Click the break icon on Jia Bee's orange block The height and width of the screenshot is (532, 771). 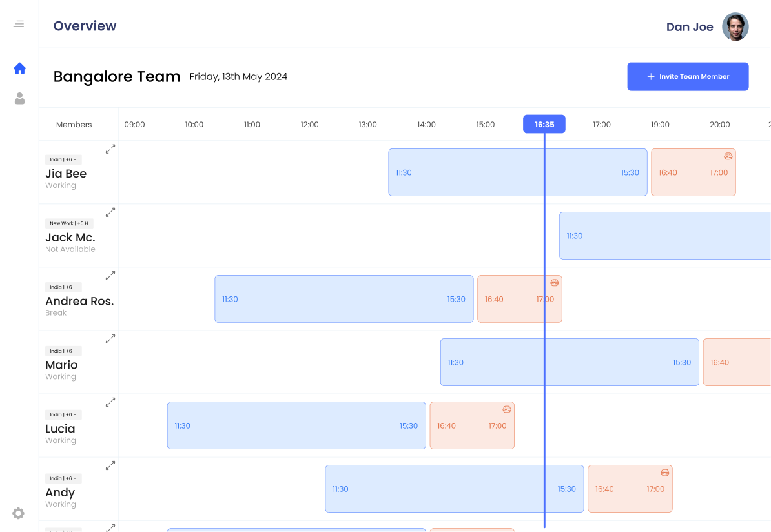coord(728,156)
